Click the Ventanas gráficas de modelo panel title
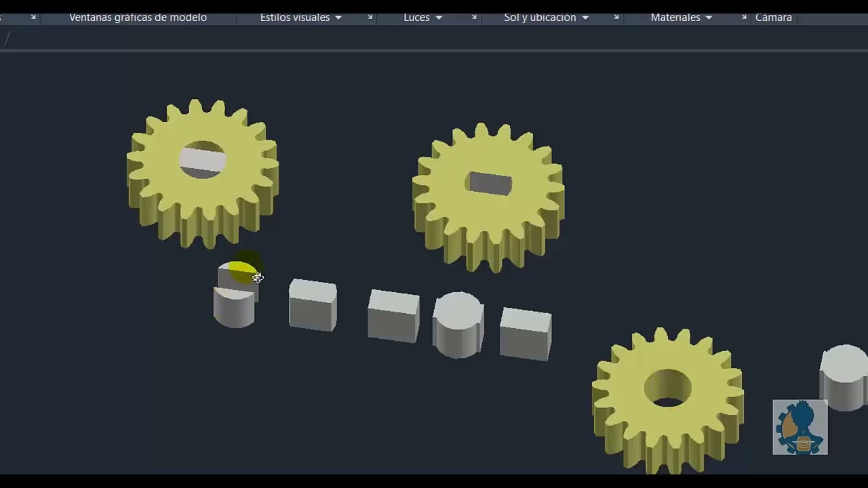 click(x=138, y=18)
